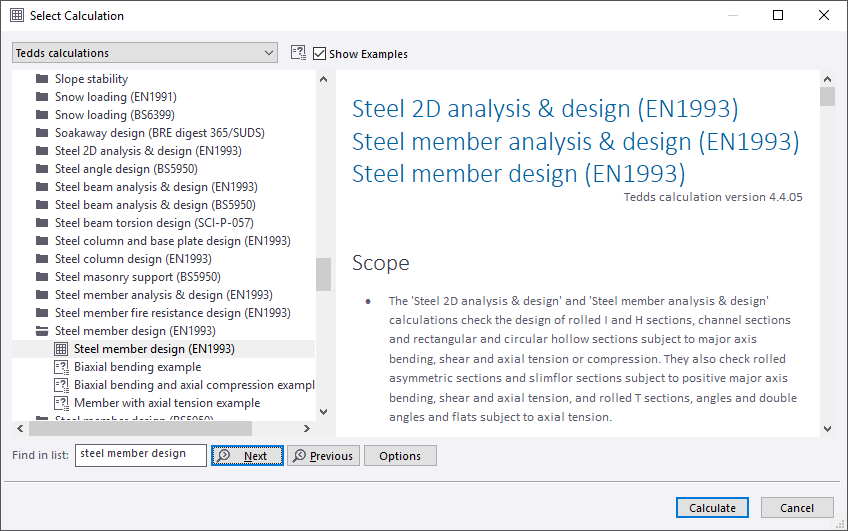Screen dimensions: 848x531
Task: Click the calculator icon of Steel member design (EN1993)
Action: (x=61, y=349)
